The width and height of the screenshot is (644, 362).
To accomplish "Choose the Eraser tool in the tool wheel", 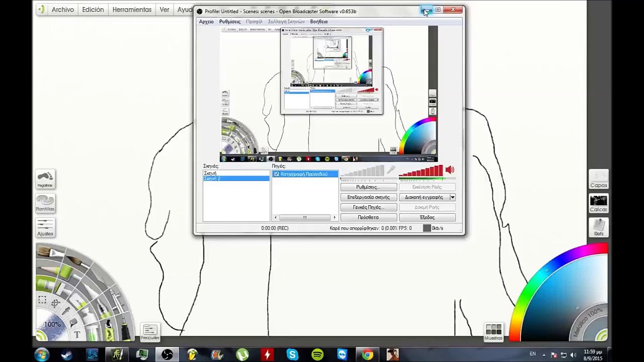I will click(x=77, y=302).
